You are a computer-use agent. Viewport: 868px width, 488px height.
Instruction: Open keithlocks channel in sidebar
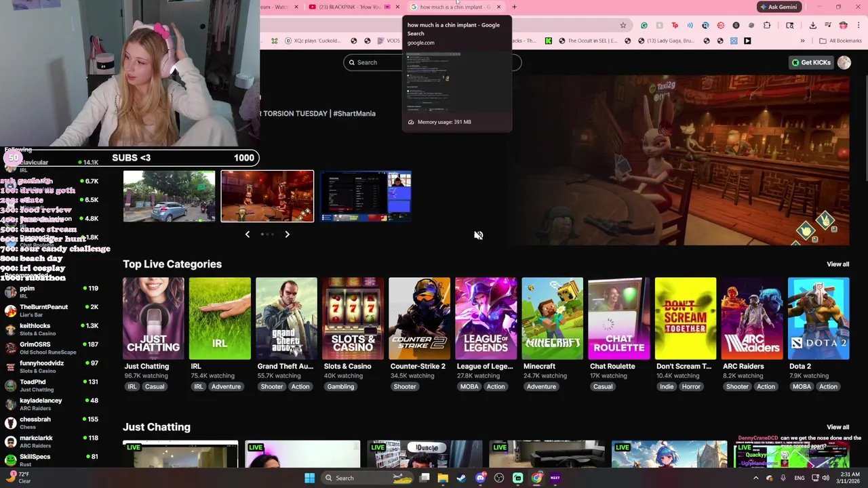point(52,329)
